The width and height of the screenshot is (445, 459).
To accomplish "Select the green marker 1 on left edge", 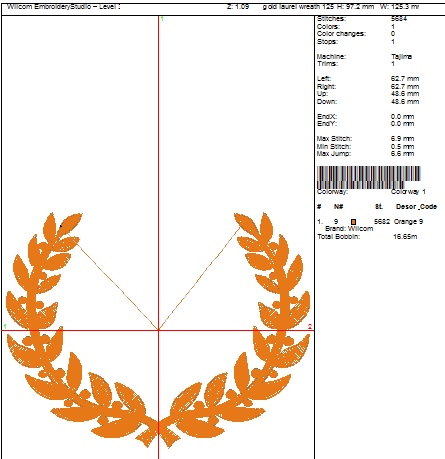I will pyautogui.click(x=5, y=326).
